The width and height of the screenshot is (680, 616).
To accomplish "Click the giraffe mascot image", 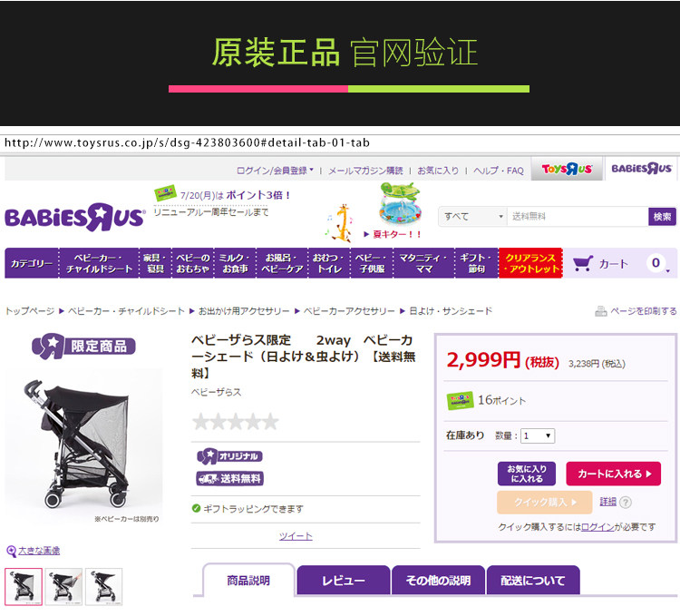I will [342, 222].
